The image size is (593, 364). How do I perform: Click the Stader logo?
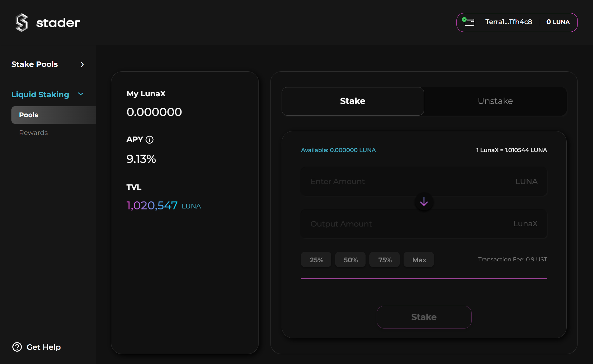point(47,22)
